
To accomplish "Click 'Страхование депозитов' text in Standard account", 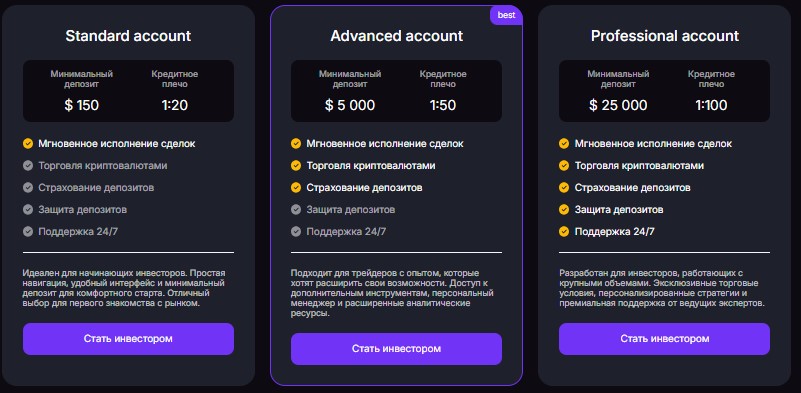I will pos(96,188).
